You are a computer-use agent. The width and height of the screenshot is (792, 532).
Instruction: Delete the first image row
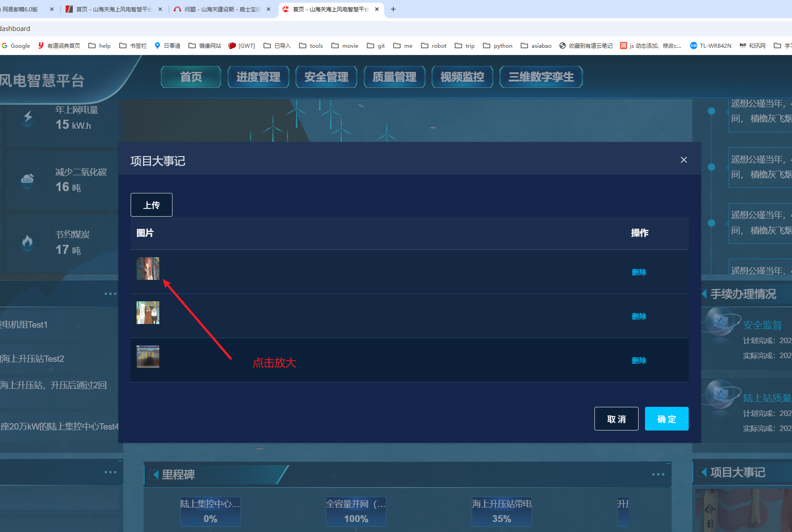639,272
